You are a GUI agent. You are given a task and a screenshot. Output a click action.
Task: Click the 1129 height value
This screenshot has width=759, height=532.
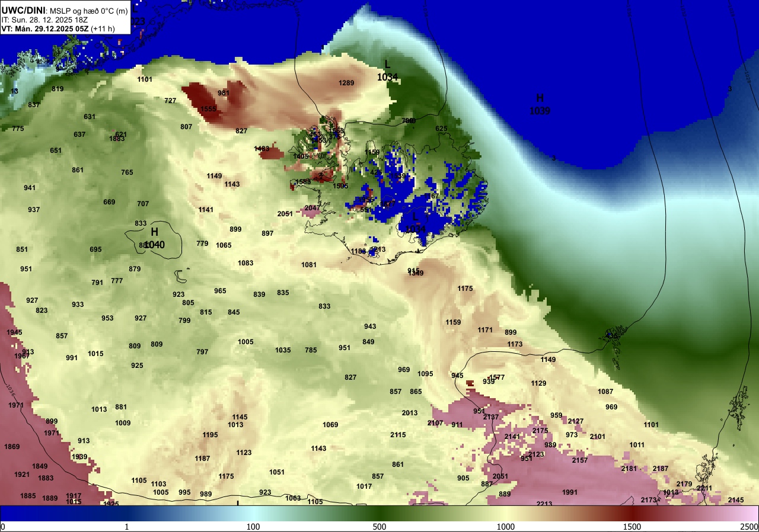tap(538, 383)
